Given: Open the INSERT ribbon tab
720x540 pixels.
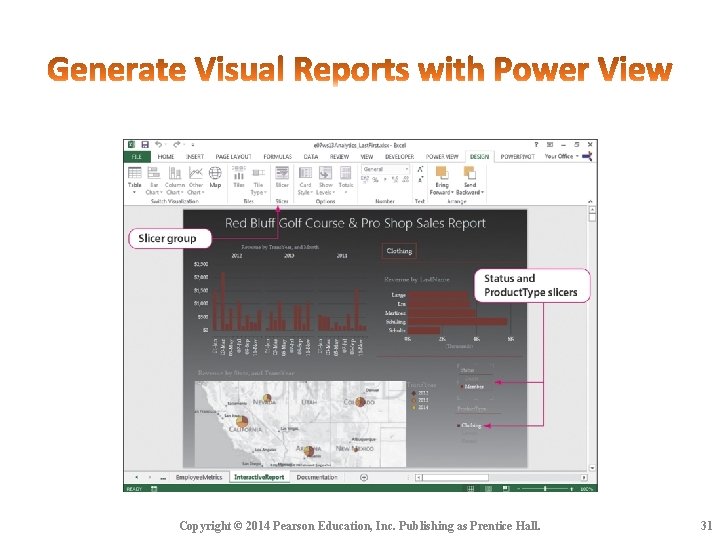Looking at the screenshot, I should coord(195,157).
